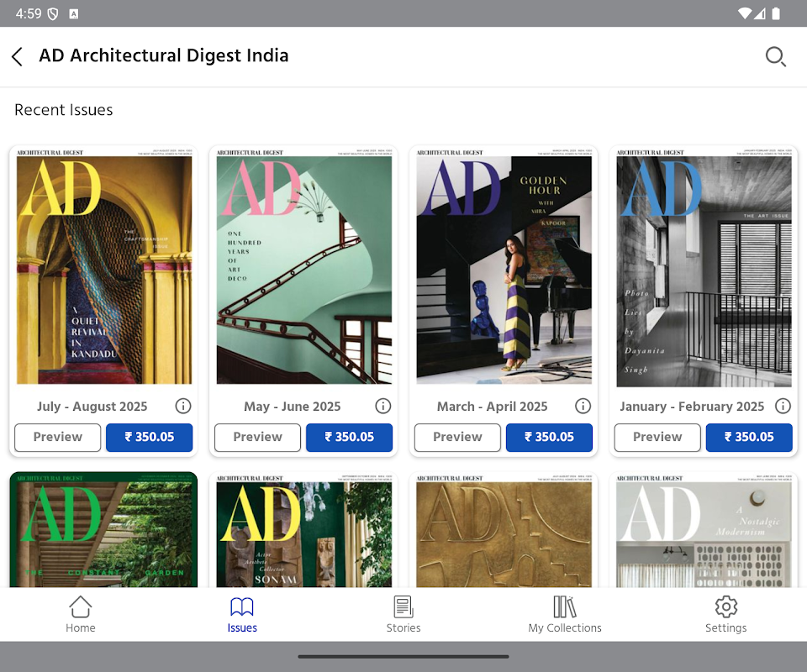Tap the battery status icon

click(776, 13)
